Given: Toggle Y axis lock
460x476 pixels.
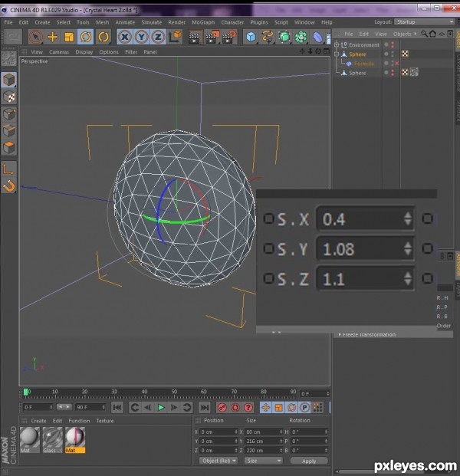Looking at the screenshot, I should [142, 37].
